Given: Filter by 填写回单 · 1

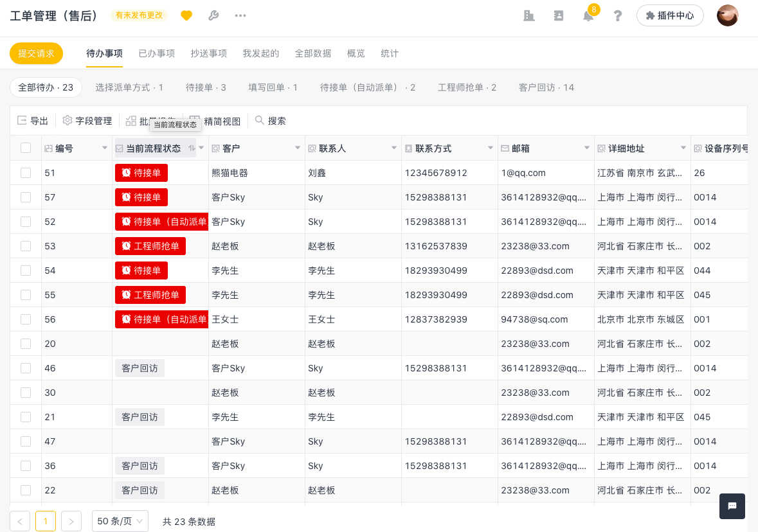Looking at the screenshot, I should (273, 87).
